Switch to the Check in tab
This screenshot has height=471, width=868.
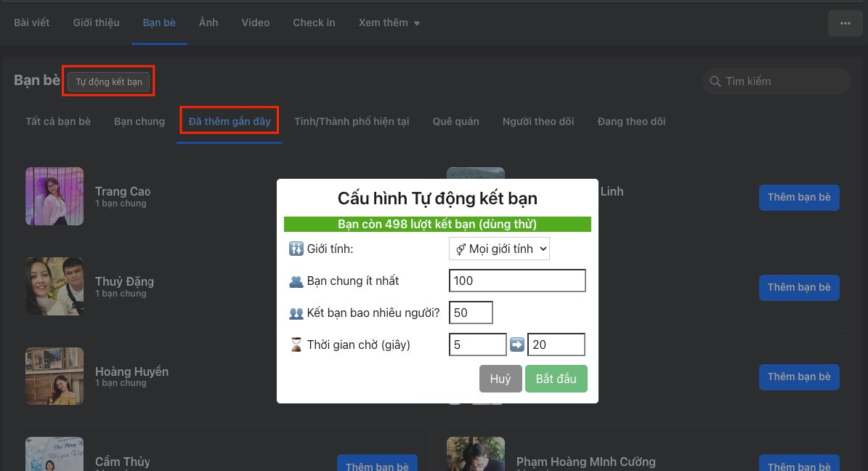314,23
